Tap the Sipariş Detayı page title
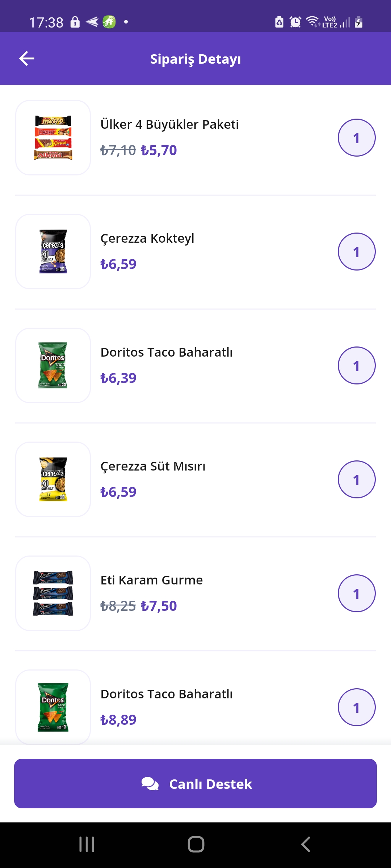The image size is (391, 868). tap(195, 59)
